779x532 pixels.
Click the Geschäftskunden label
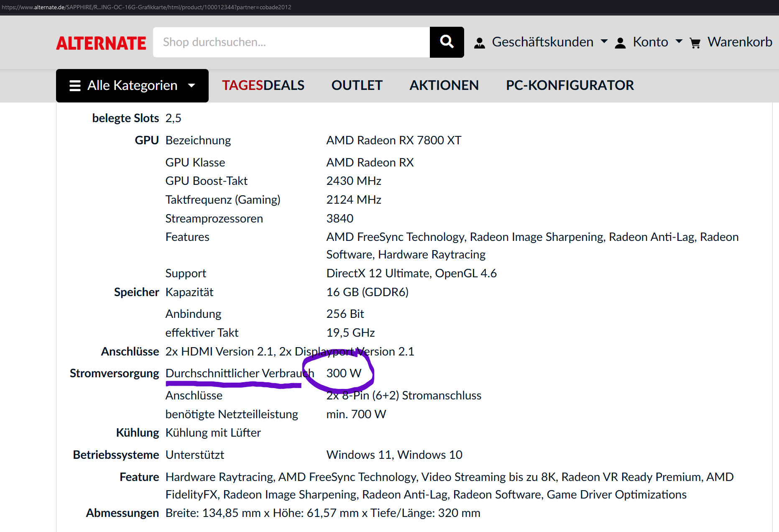542,42
